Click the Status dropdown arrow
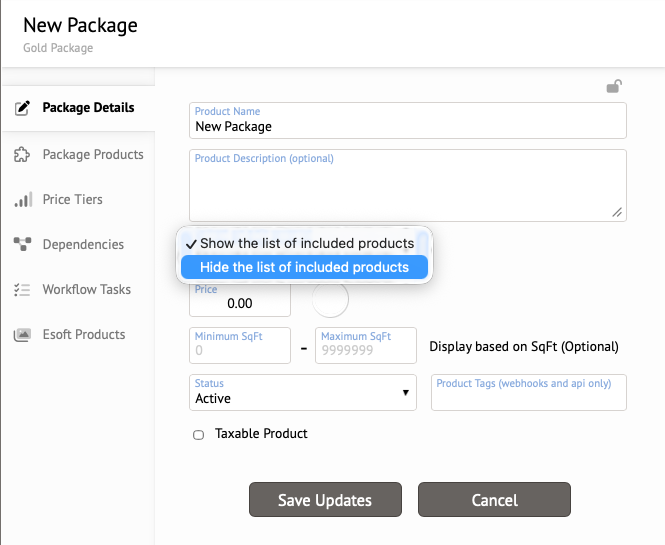This screenshot has width=665, height=545. tap(406, 392)
